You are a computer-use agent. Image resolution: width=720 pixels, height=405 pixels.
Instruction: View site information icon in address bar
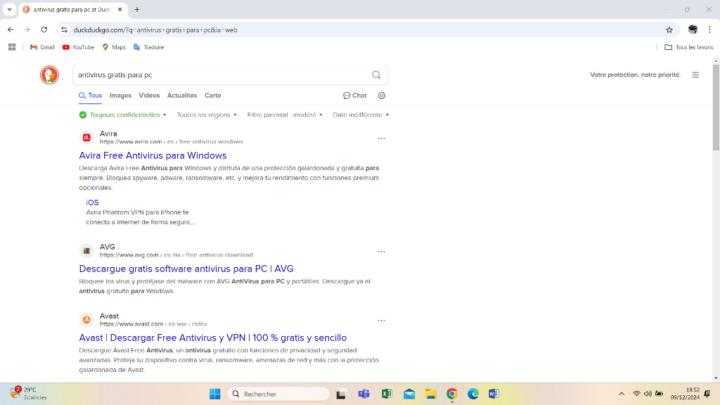[x=64, y=30]
